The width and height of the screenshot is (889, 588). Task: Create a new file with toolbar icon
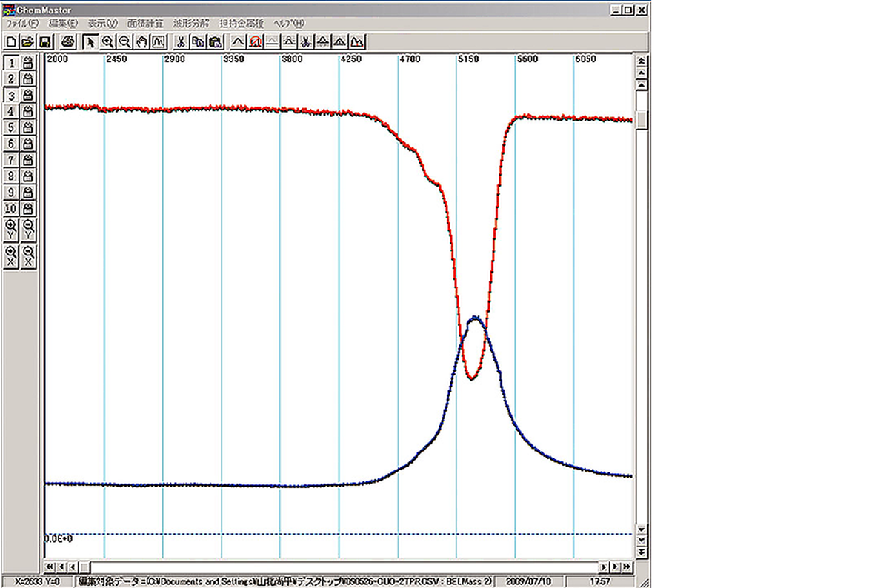[x=11, y=41]
